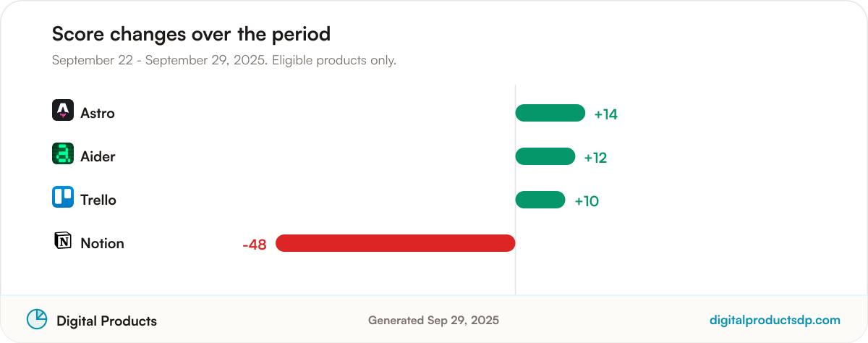The image size is (868, 343).
Task: Select the green Trello +10 bar
Action: [540, 200]
